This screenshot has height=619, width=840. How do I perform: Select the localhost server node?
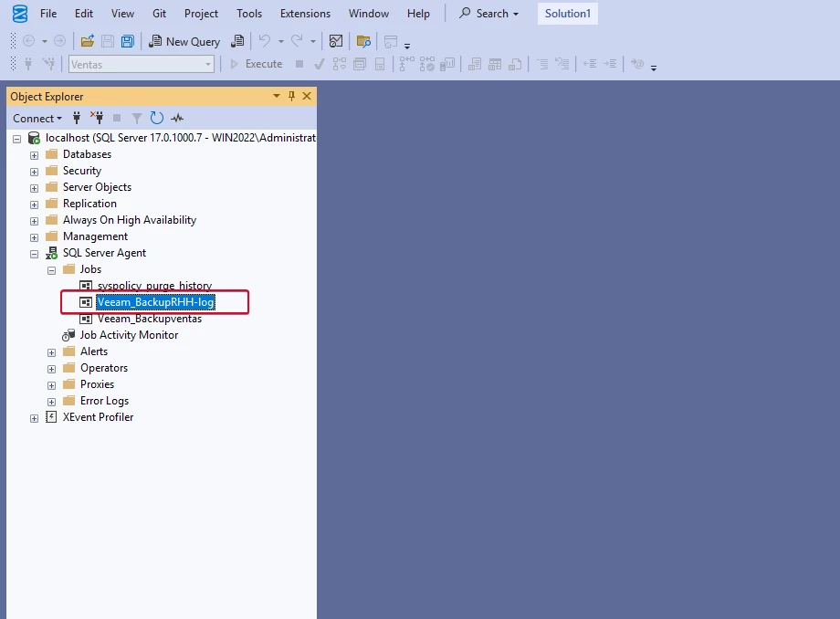coord(180,138)
